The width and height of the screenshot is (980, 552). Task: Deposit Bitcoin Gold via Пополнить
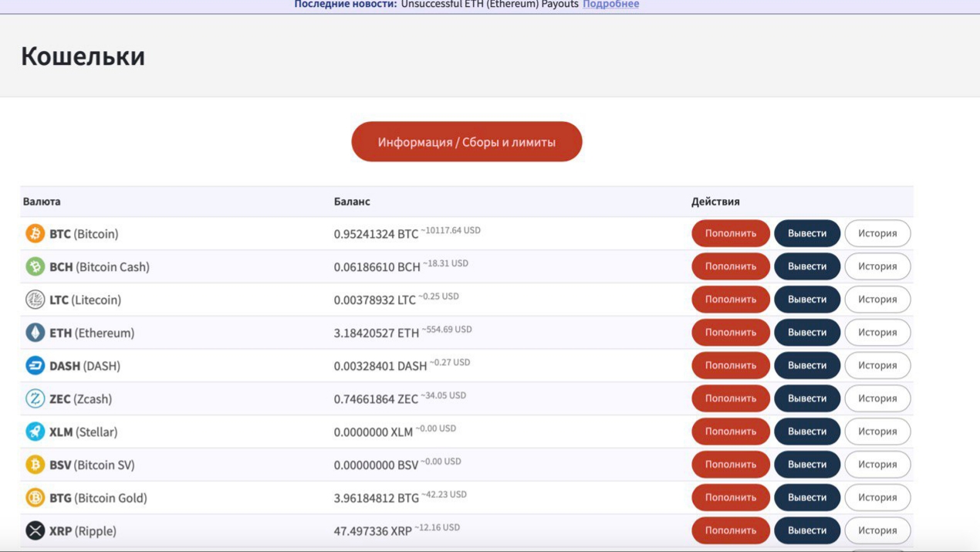point(731,498)
